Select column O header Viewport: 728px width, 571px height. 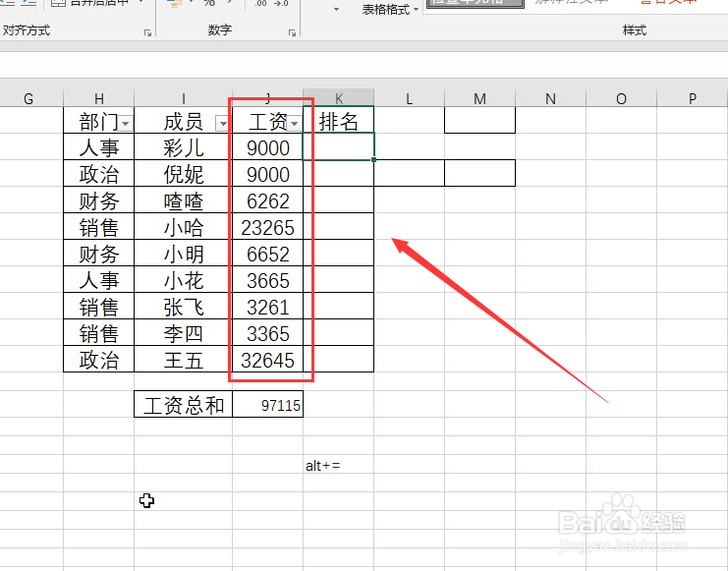(621, 98)
